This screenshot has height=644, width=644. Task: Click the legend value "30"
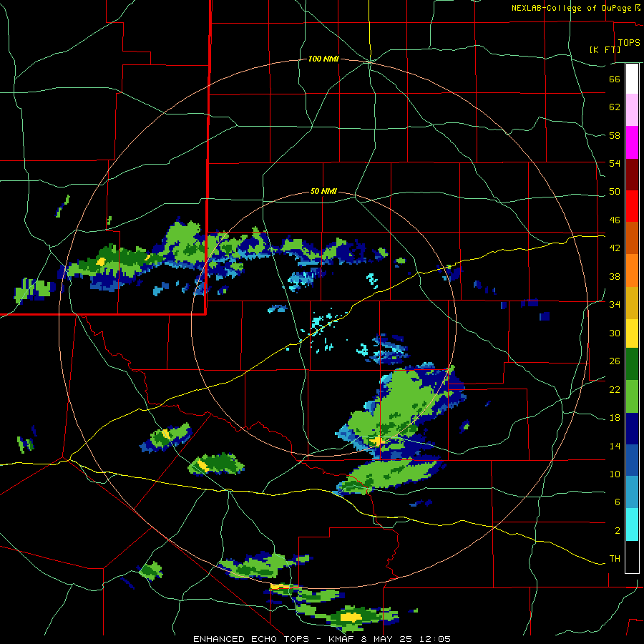point(615,333)
